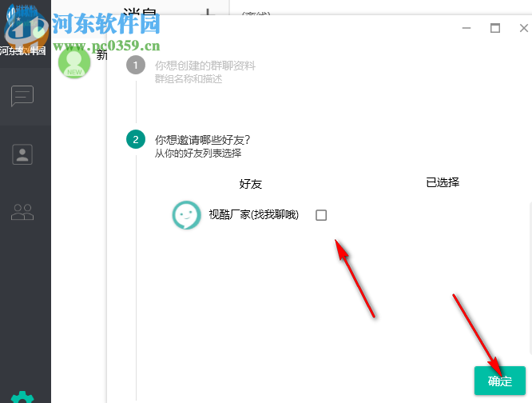This screenshot has width=532, height=403.
Task: Click the plus icon beside 消息 header
Action: coord(208,12)
